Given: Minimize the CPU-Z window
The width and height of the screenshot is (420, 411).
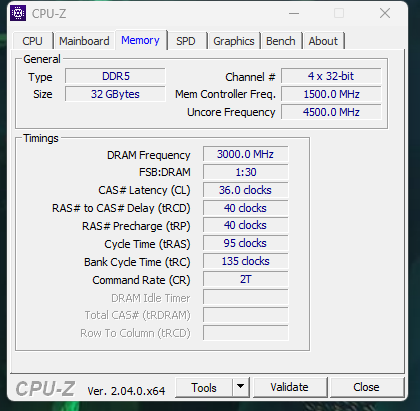Looking at the screenshot, I should click(294, 13).
